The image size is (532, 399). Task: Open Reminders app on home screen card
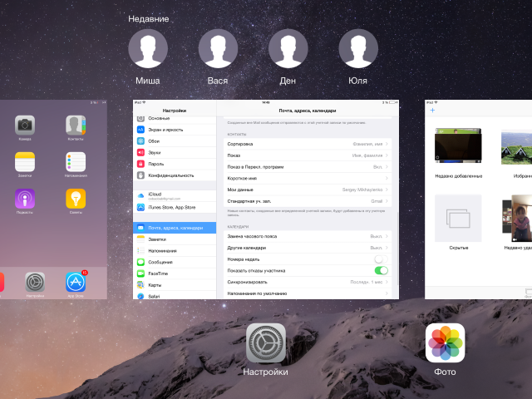[x=76, y=162]
